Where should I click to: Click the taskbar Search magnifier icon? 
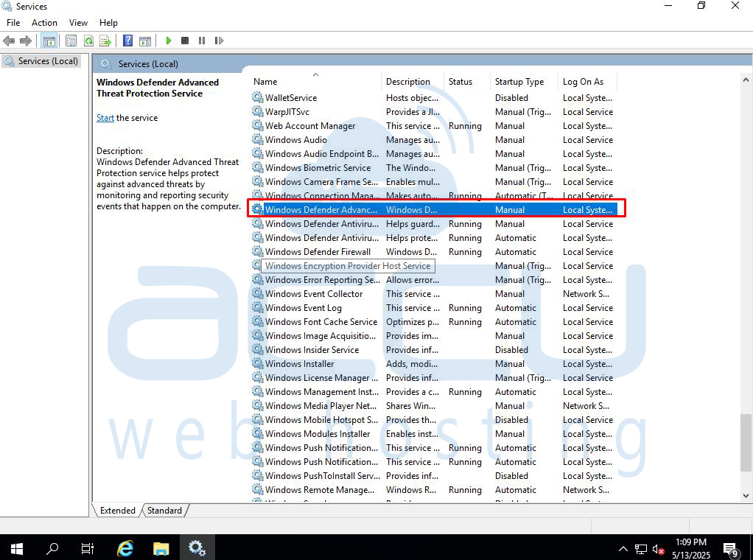point(52,548)
